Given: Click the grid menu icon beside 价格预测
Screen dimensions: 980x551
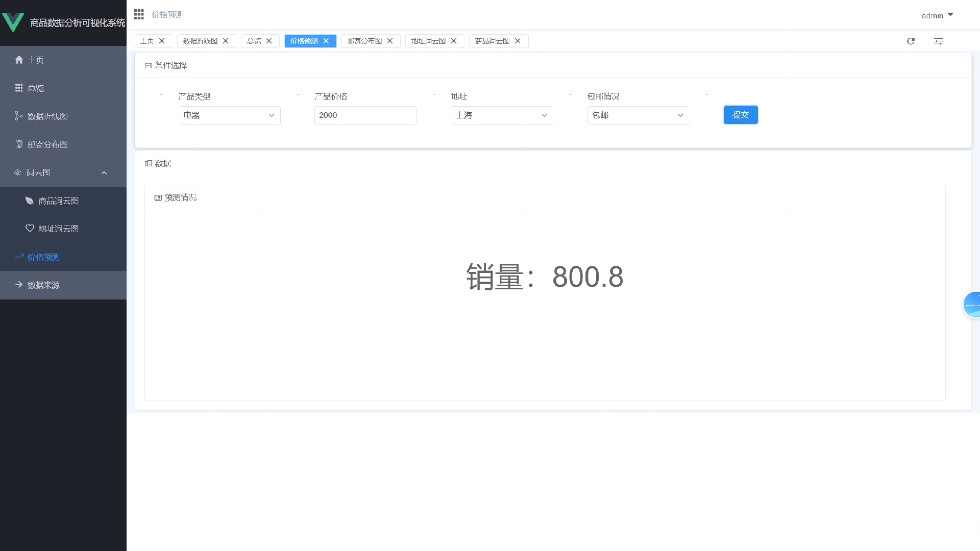Looking at the screenshot, I should (x=139, y=14).
